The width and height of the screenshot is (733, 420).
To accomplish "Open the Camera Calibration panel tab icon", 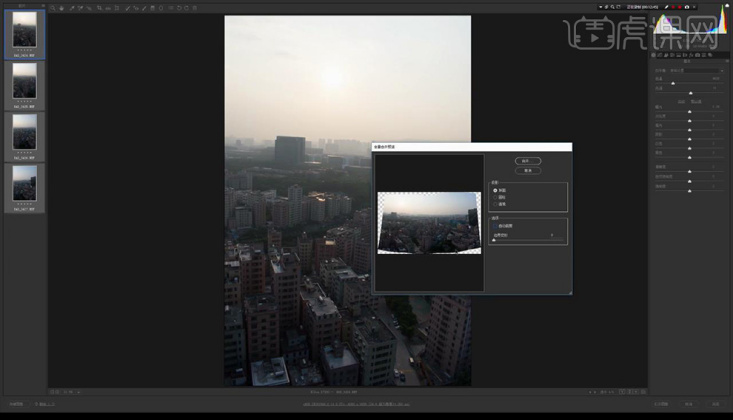I will tap(697, 55).
